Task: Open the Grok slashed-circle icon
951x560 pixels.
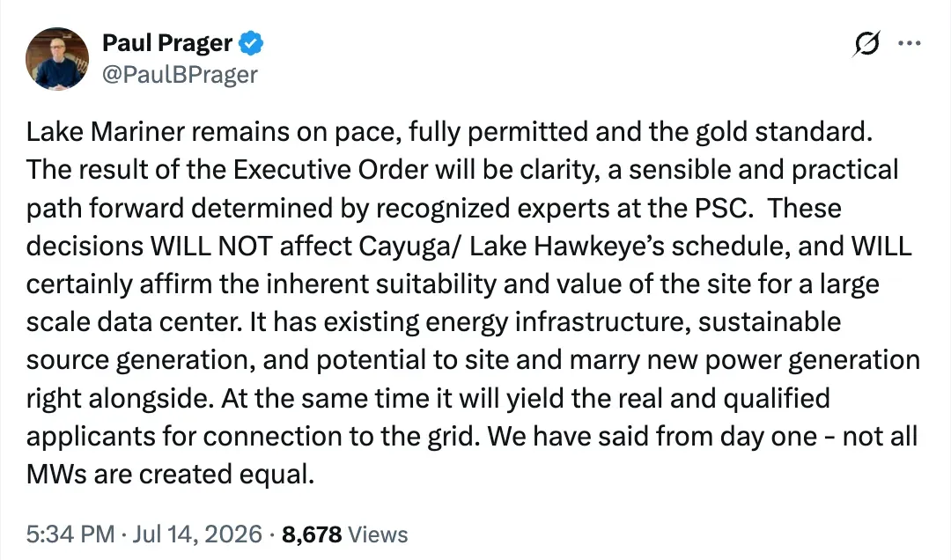Action: pyautogui.click(x=866, y=44)
